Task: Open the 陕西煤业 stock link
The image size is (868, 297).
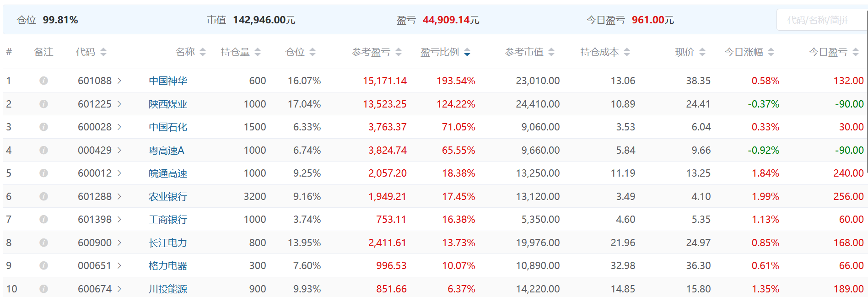Action: click(x=168, y=104)
